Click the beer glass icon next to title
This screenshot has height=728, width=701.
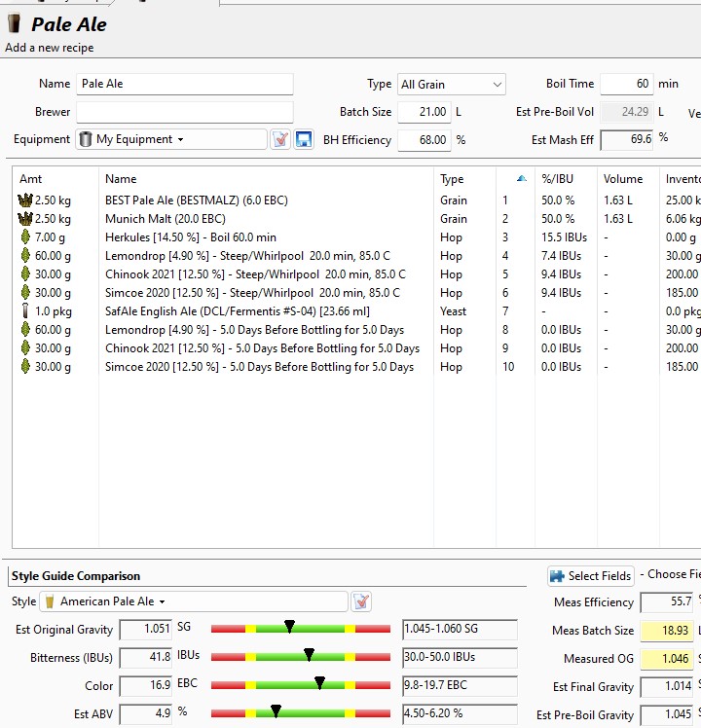[16, 24]
